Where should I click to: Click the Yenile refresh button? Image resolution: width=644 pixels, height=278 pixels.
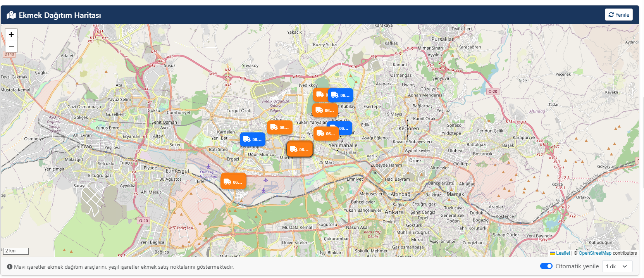click(618, 15)
